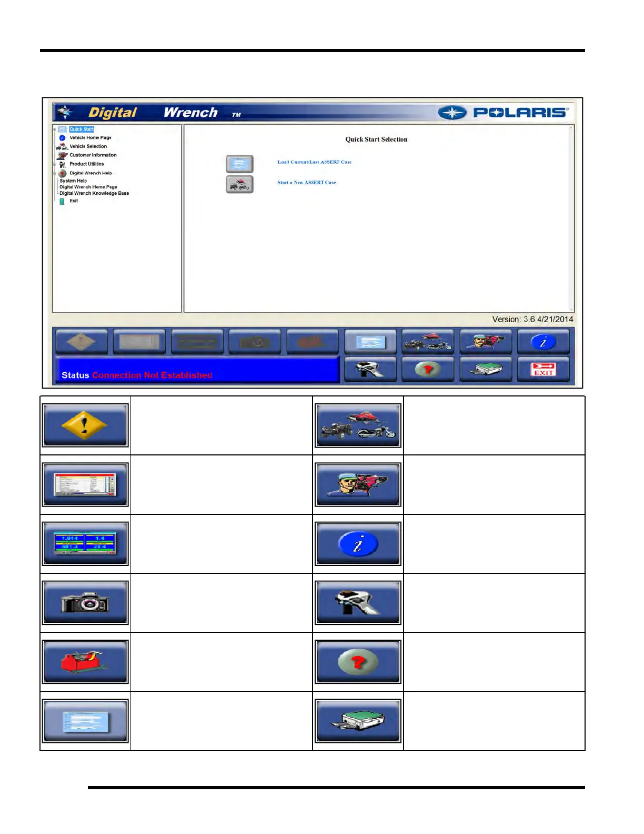Click the blue info toolbar button
Screen dimensions: 644x834
(x=544, y=342)
